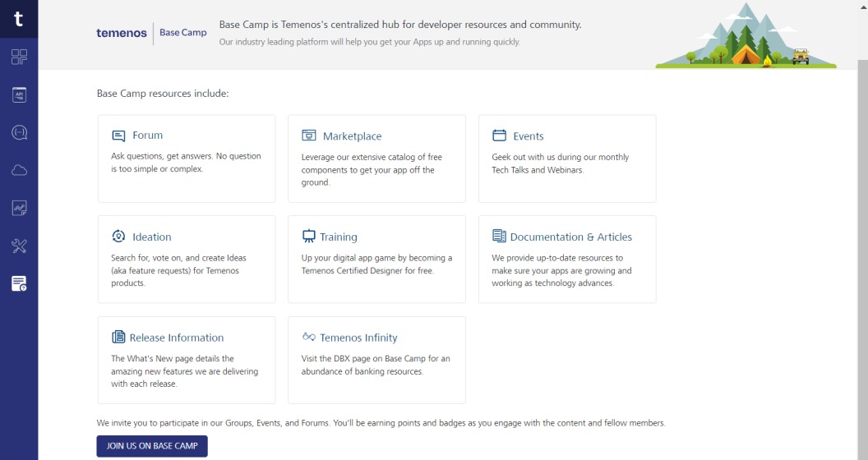Open the Ideation card
This screenshot has width=868, height=460.
click(187, 259)
